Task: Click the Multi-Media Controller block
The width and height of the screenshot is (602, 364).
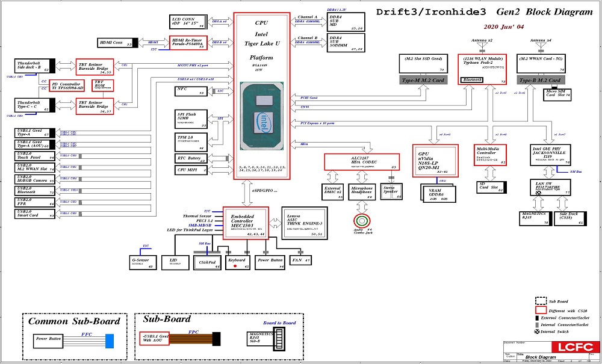Action: tap(490, 155)
